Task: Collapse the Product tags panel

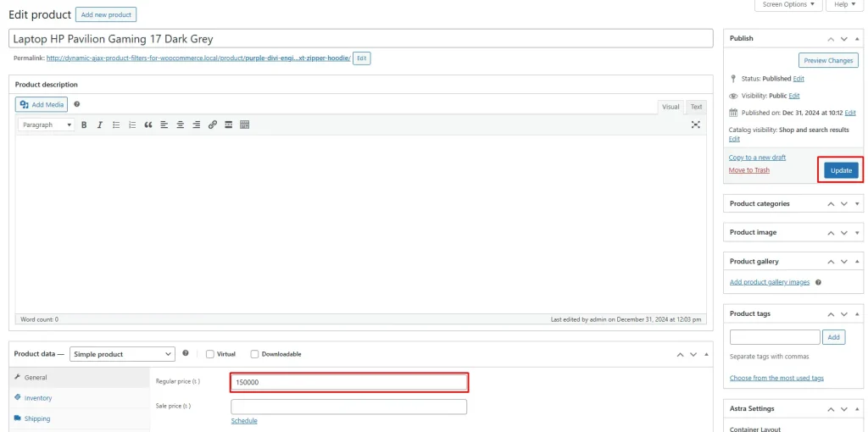Action: (x=857, y=314)
